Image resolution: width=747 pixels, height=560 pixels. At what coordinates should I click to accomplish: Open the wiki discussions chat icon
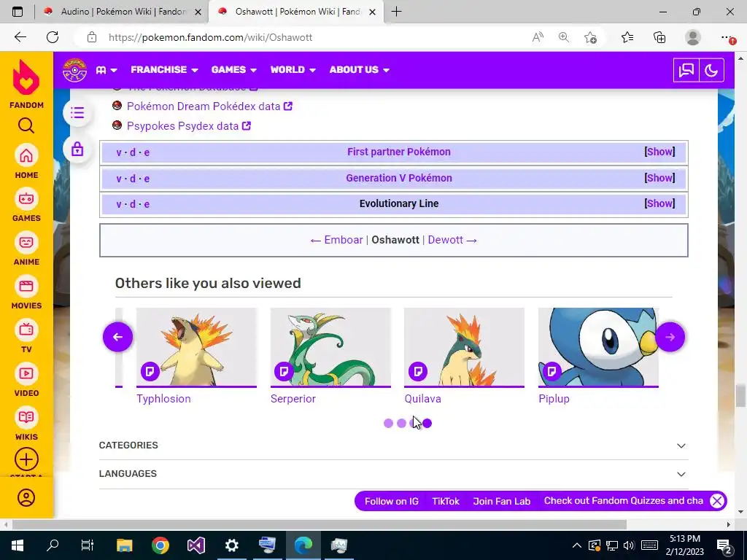[x=686, y=71]
